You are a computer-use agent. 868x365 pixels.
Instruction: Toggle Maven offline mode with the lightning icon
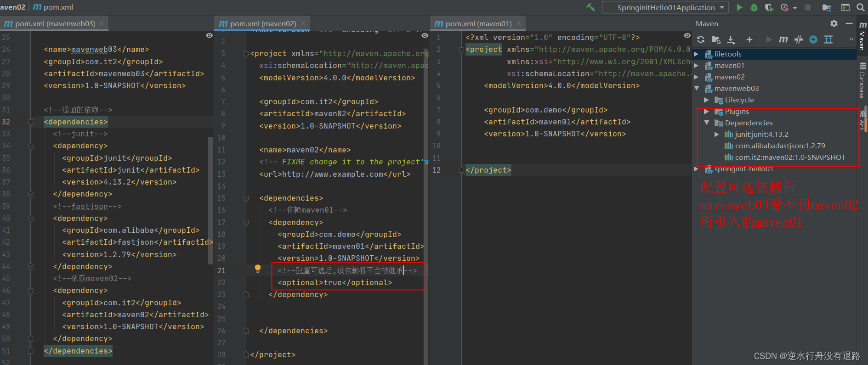pos(813,39)
